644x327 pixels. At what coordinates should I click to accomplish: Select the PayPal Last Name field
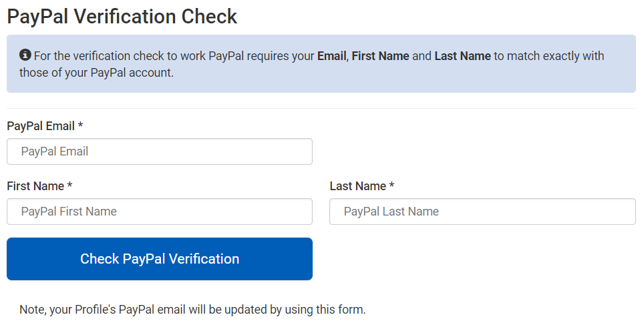pyautogui.click(x=482, y=212)
